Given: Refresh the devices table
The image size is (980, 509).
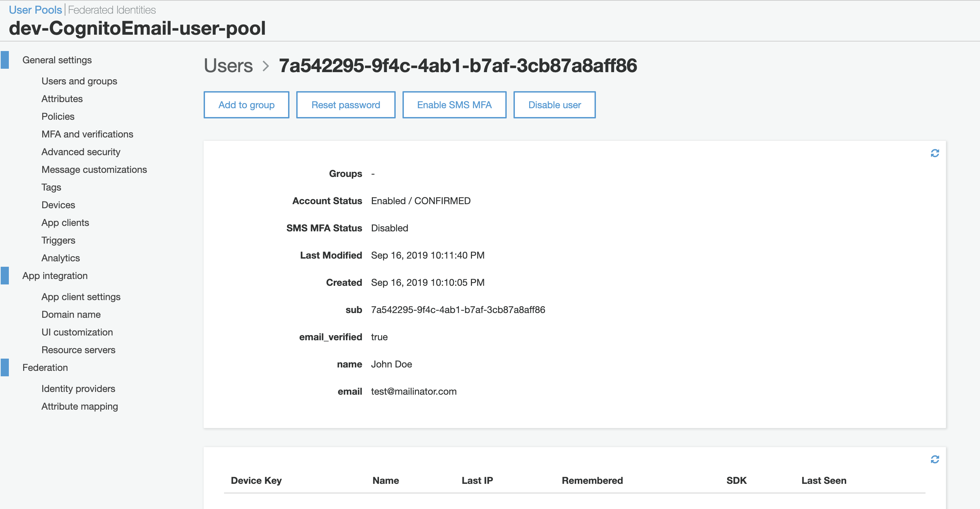Looking at the screenshot, I should 935,460.
